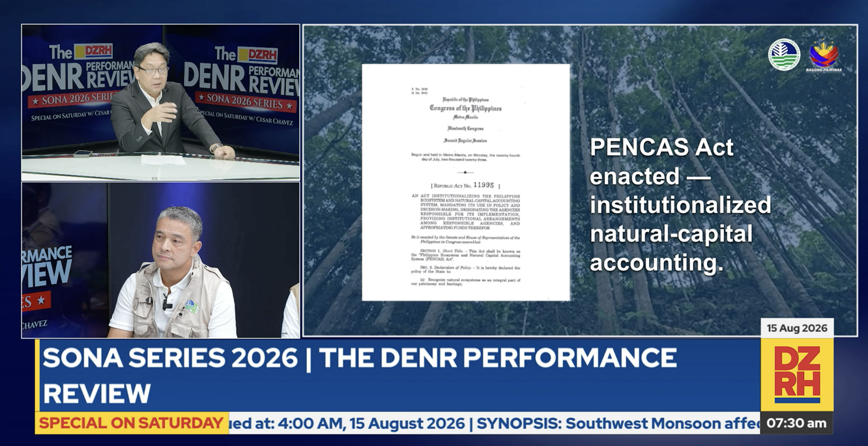868x446 pixels.
Task: Click the "Congress of the Philippines" document title
Action: coord(466,108)
